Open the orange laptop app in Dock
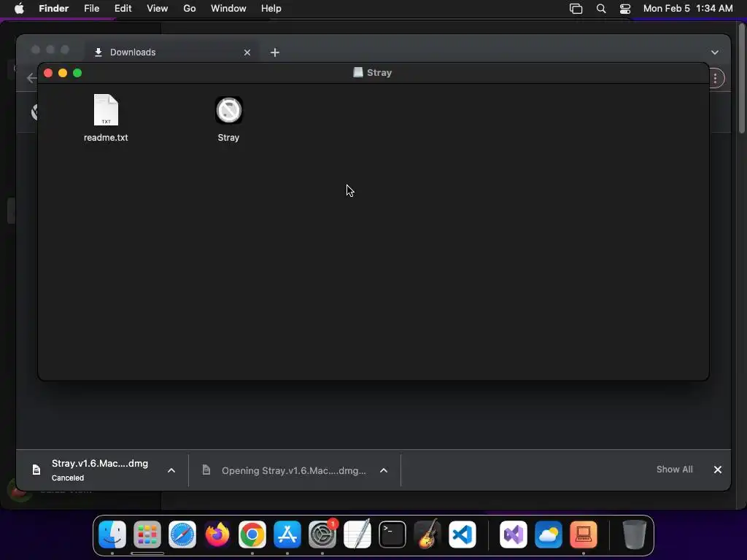 coord(584,534)
